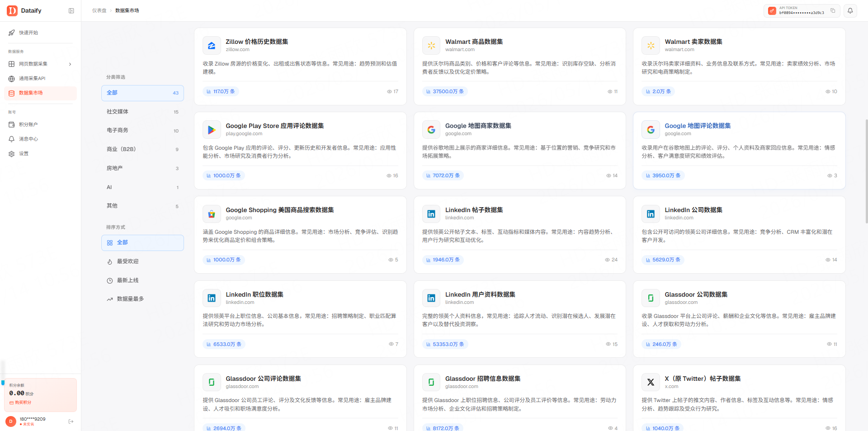The height and width of the screenshot is (431, 868).
Task: Select 全部 category filter
Action: click(x=142, y=93)
